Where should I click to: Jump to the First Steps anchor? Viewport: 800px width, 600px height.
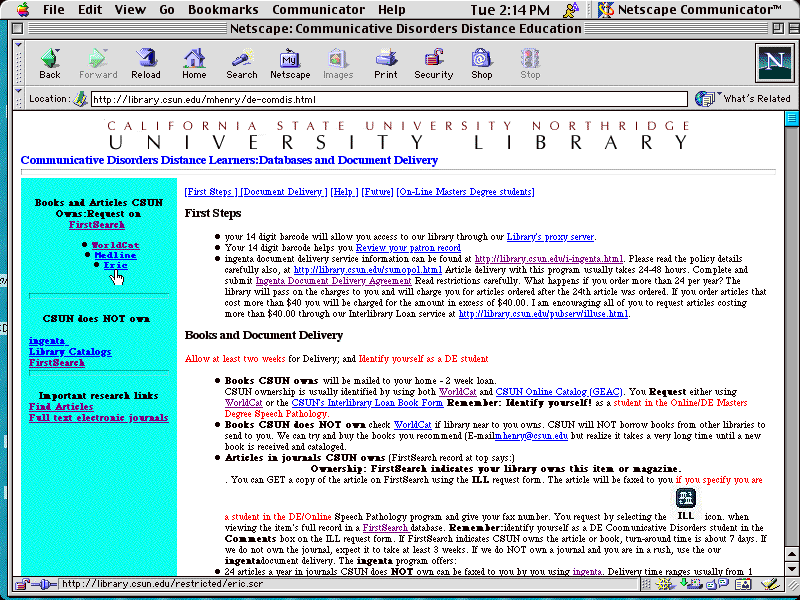(x=211, y=192)
